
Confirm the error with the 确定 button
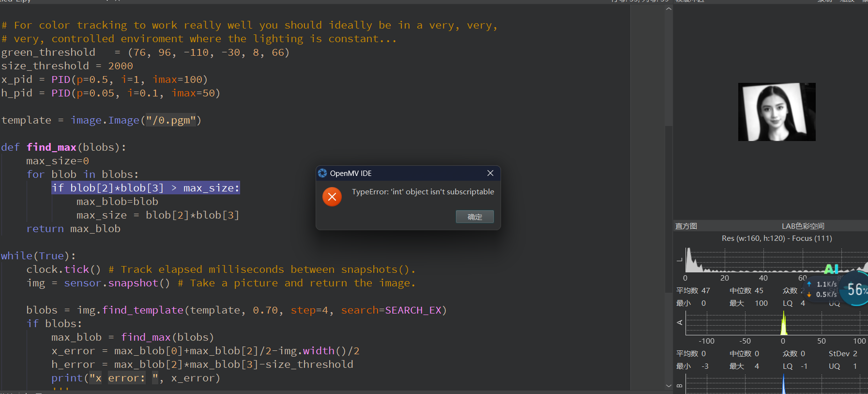coord(474,217)
